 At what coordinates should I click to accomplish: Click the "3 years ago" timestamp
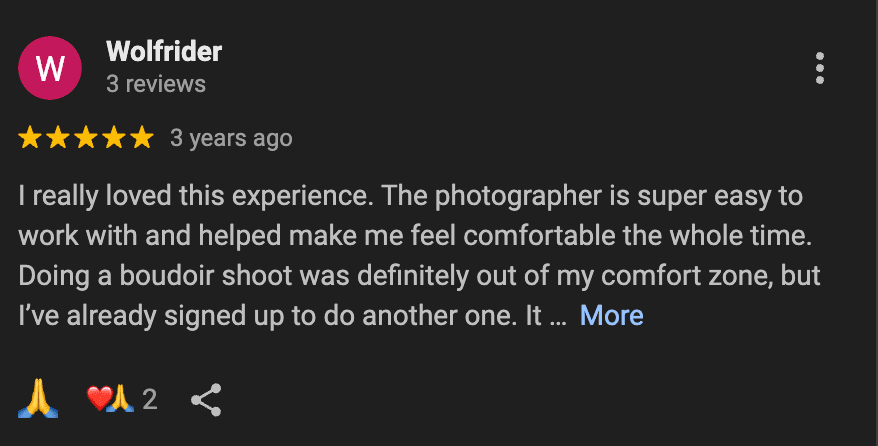231,138
